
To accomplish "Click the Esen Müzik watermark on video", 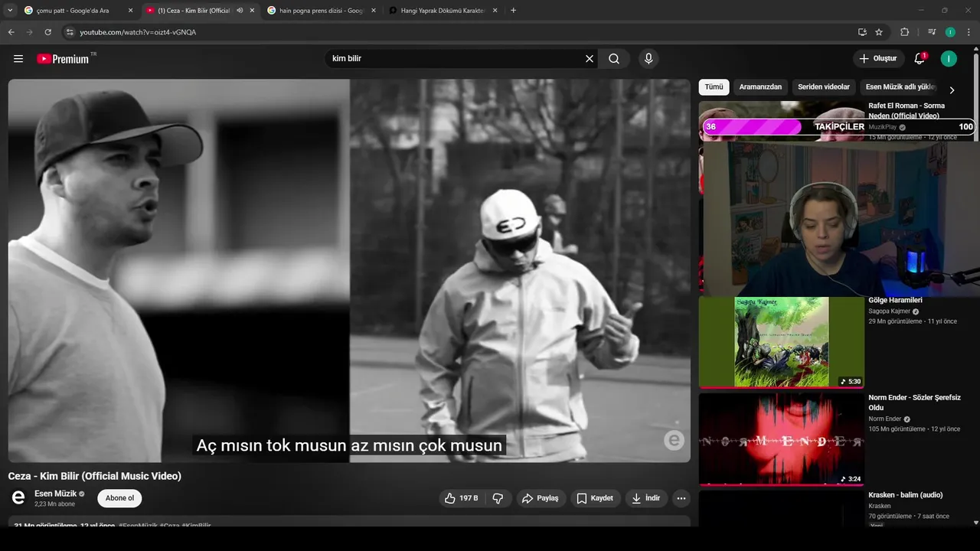I will coord(674,440).
